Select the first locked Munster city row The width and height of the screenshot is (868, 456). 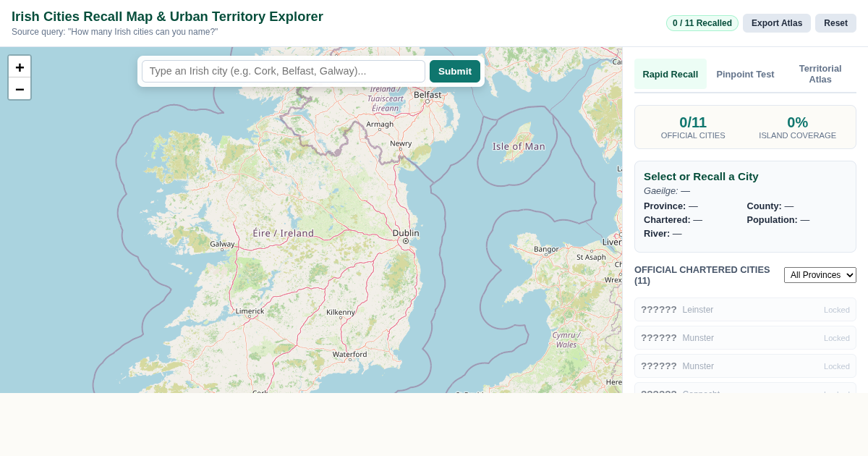(745, 338)
